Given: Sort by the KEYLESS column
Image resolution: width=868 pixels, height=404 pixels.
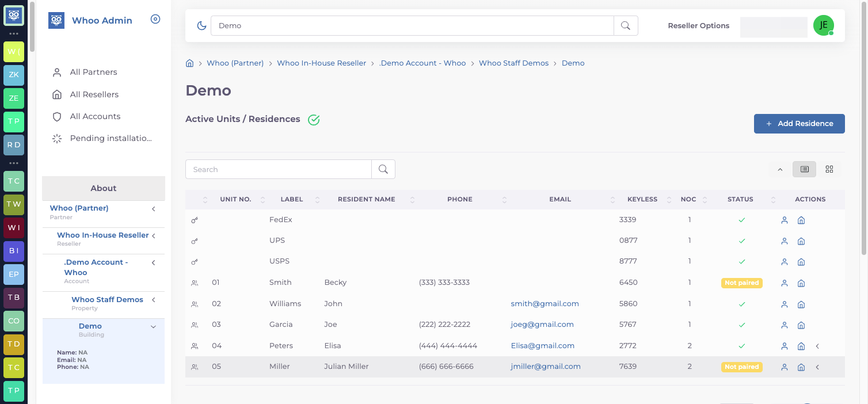Looking at the screenshot, I should (642, 200).
